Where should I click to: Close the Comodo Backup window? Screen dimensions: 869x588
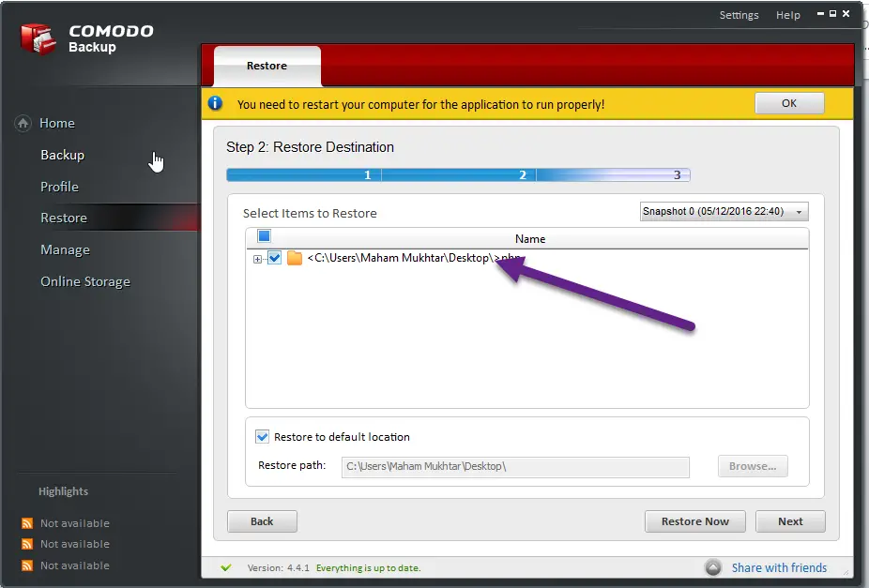click(846, 14)
